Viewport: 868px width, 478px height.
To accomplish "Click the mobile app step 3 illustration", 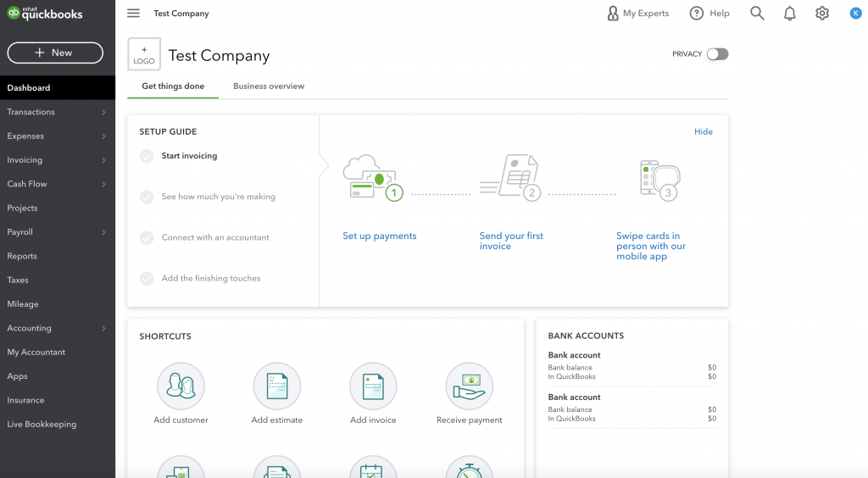I will click(659, 181).
